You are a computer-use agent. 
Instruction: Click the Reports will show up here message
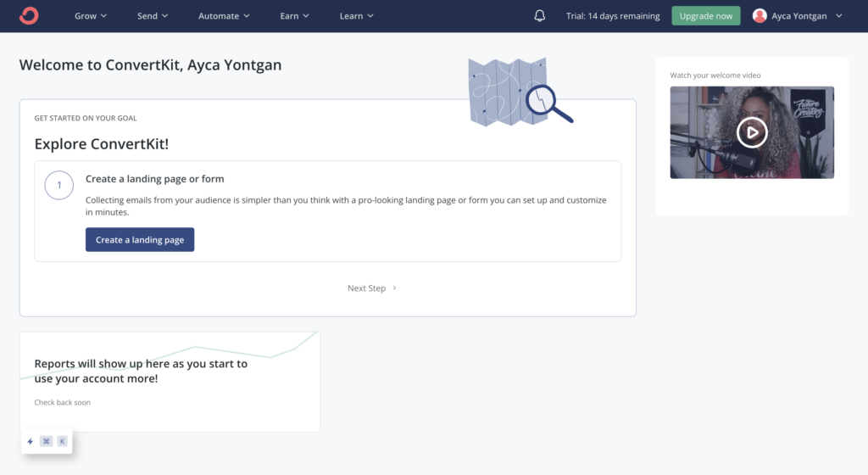(141, 371)
